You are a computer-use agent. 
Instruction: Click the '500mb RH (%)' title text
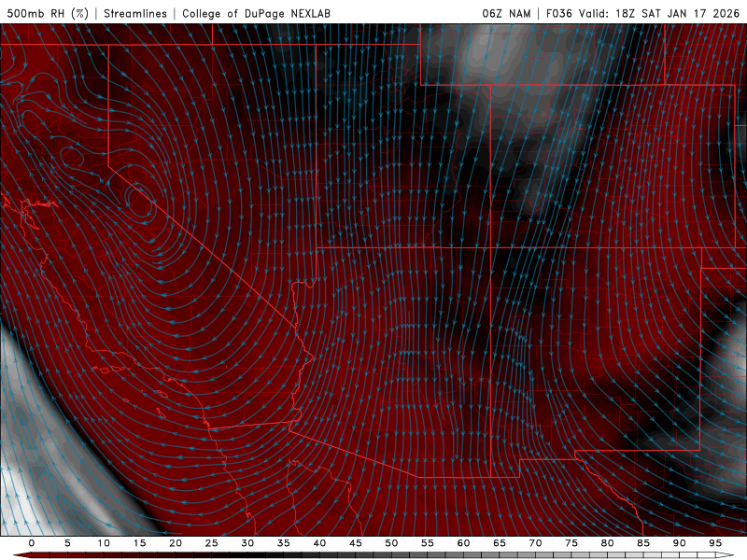tap(48, 13)
